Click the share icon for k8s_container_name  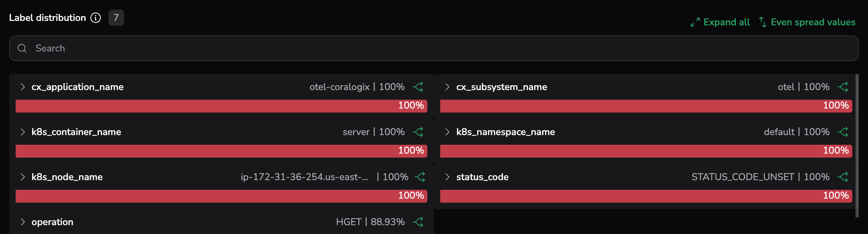[x=418, y=132]
